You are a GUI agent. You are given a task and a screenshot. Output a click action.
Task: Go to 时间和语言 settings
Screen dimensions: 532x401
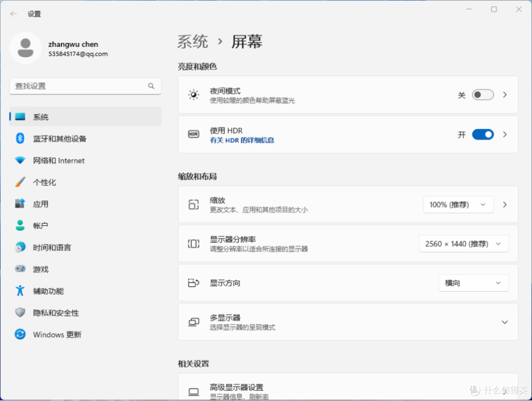(x=86, y=247)
